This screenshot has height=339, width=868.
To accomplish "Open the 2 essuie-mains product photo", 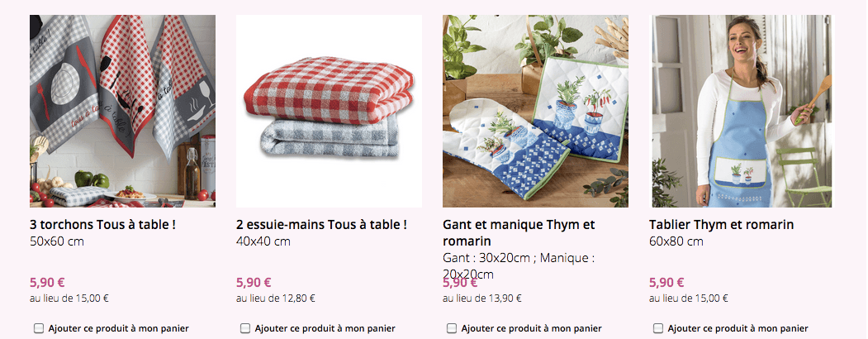I will point(329,111).
